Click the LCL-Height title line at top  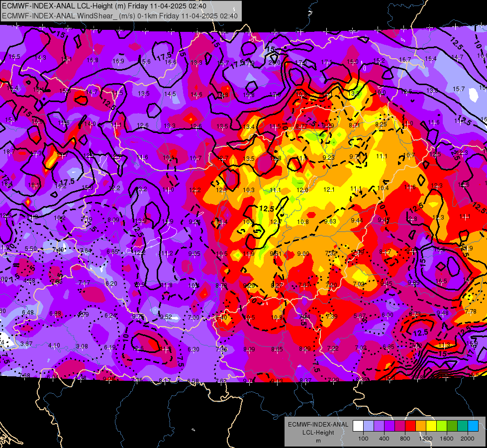(104, 6)
